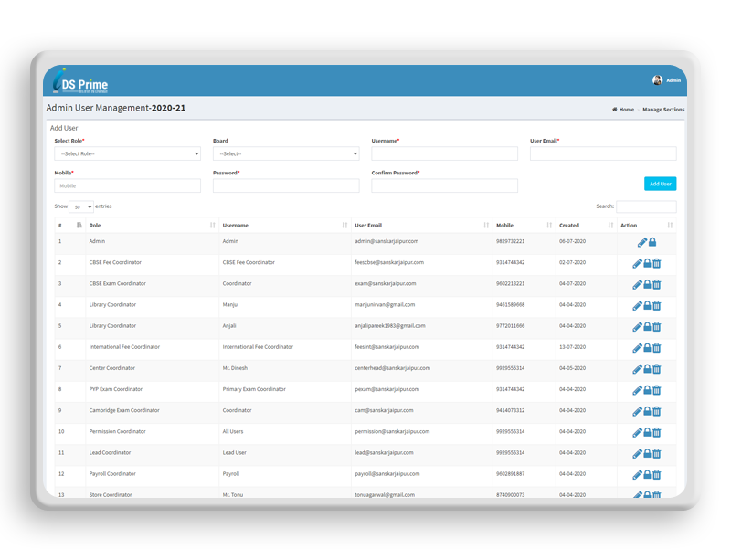This screenshot has height=560, width=731.
Task: Click the Add User button
Action: 660,184
